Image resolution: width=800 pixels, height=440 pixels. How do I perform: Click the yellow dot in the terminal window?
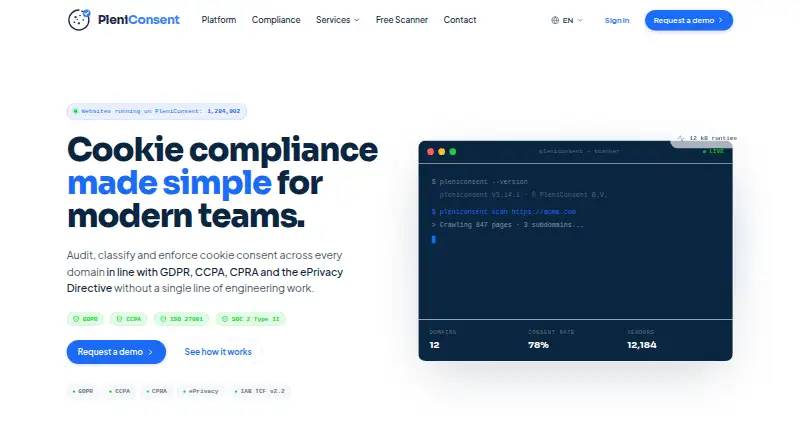pyautogui.click(x=442, y=152)
